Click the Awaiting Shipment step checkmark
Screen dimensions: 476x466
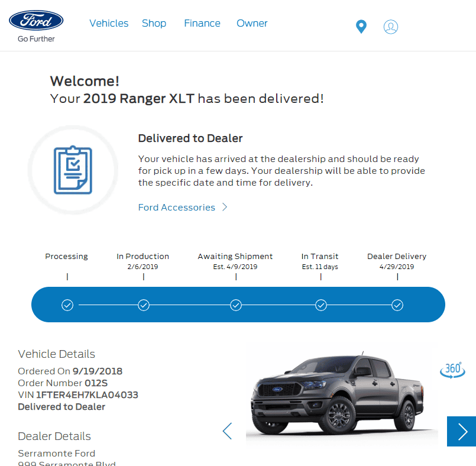coord(236,305)
